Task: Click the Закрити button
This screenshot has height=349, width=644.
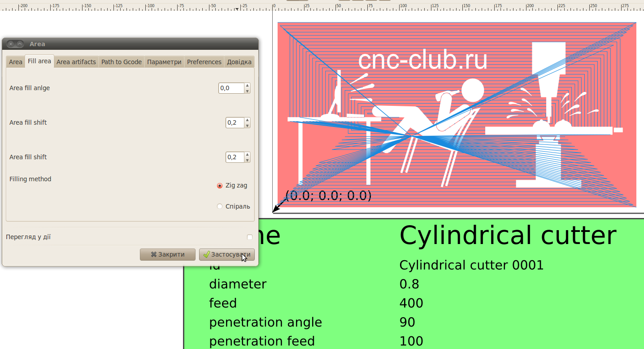Action: pos(168,254)
